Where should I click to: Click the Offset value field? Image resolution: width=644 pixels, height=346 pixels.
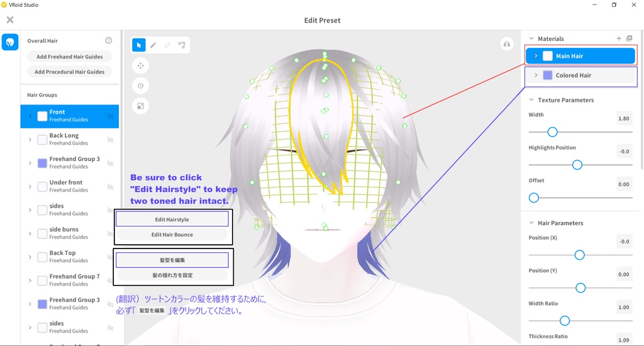point(624,184)
